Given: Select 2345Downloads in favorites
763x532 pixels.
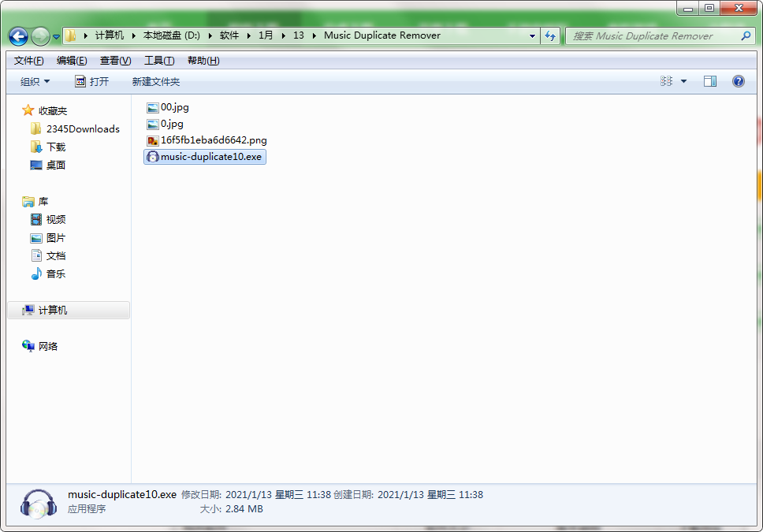Looking at the screenshot, I should tap(83, 128).
